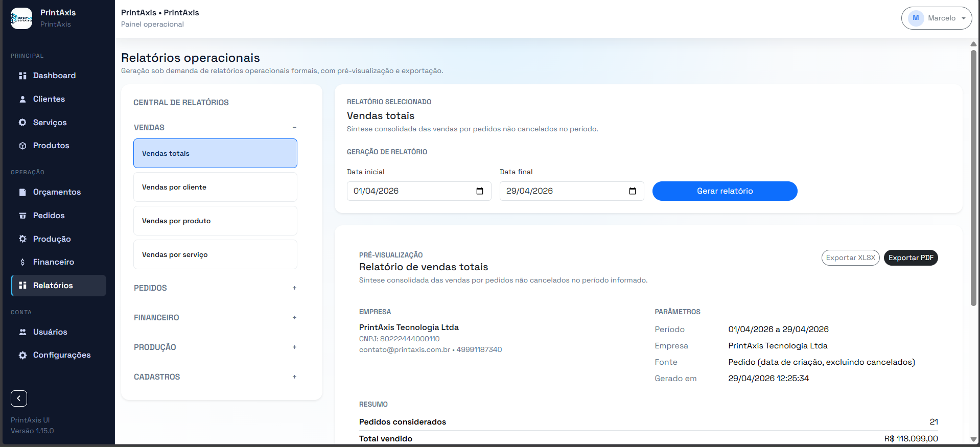Screen dimensions: 980x447
Task: Click the Versão 1.15.0 text
Action: (x=32, y=431)
